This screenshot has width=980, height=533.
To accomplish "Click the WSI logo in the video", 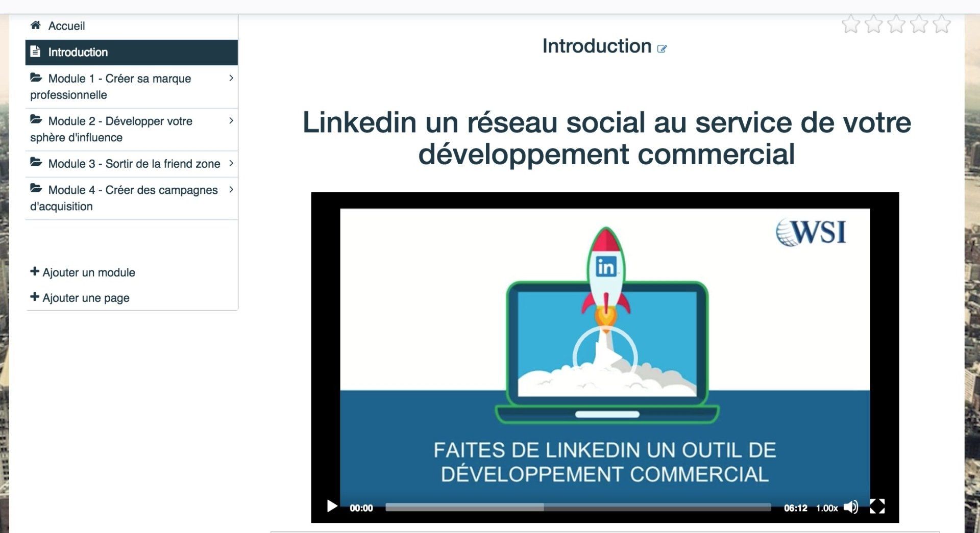I will (811, 233).
